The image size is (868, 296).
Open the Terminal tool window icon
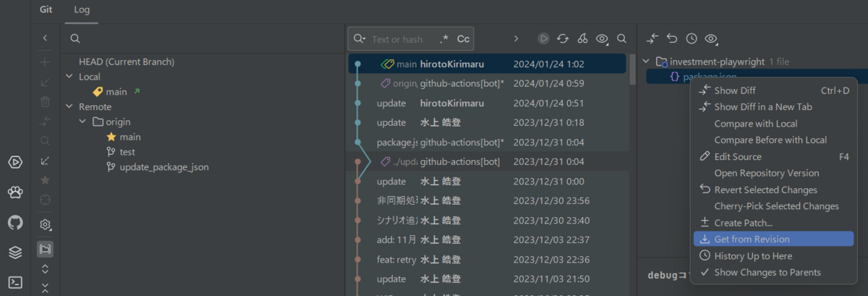(15, 282)
